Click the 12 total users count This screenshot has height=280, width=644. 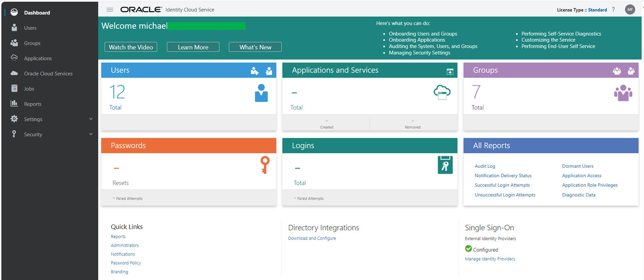(x=117, y=92)
